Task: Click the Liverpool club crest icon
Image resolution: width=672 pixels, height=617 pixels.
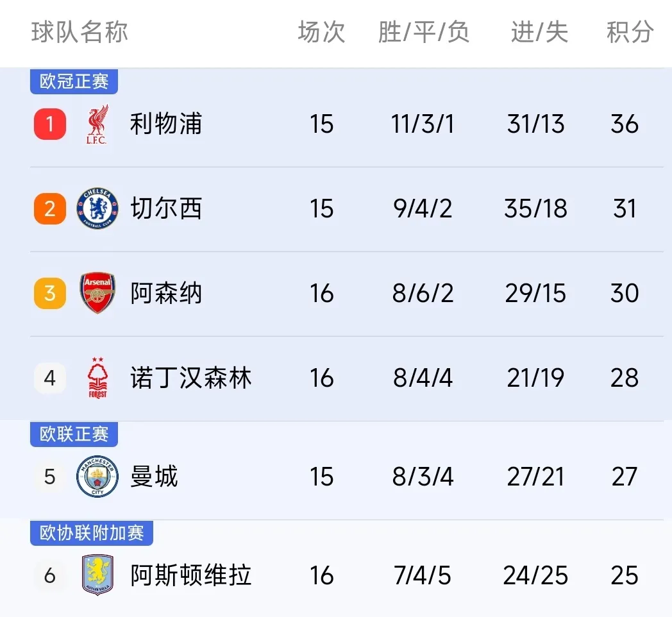Action: click(97, 124)
